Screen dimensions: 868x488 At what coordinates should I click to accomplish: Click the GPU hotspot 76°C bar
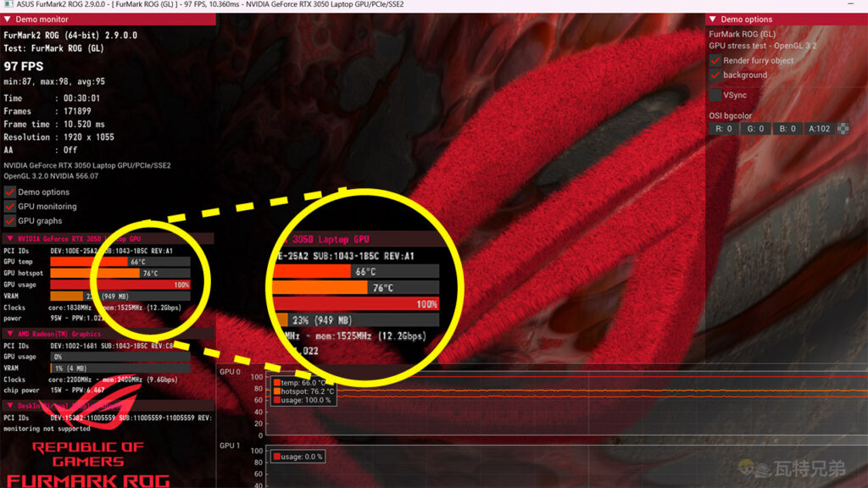click(x=120, y=274)
